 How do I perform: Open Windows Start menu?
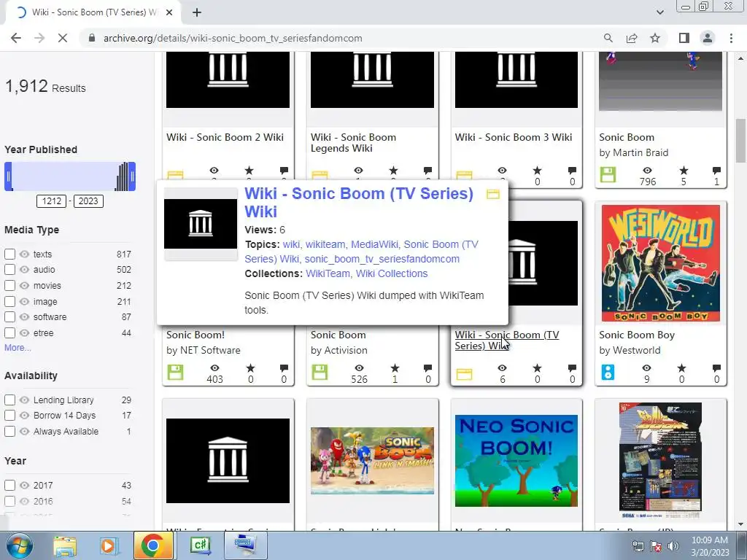[20, 545]
